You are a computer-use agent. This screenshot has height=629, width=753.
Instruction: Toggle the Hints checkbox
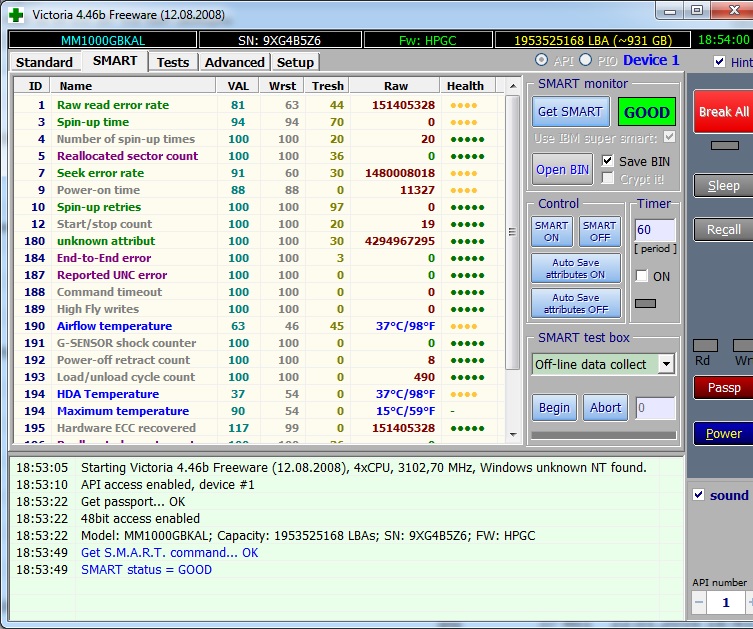(x=719, y=61)
